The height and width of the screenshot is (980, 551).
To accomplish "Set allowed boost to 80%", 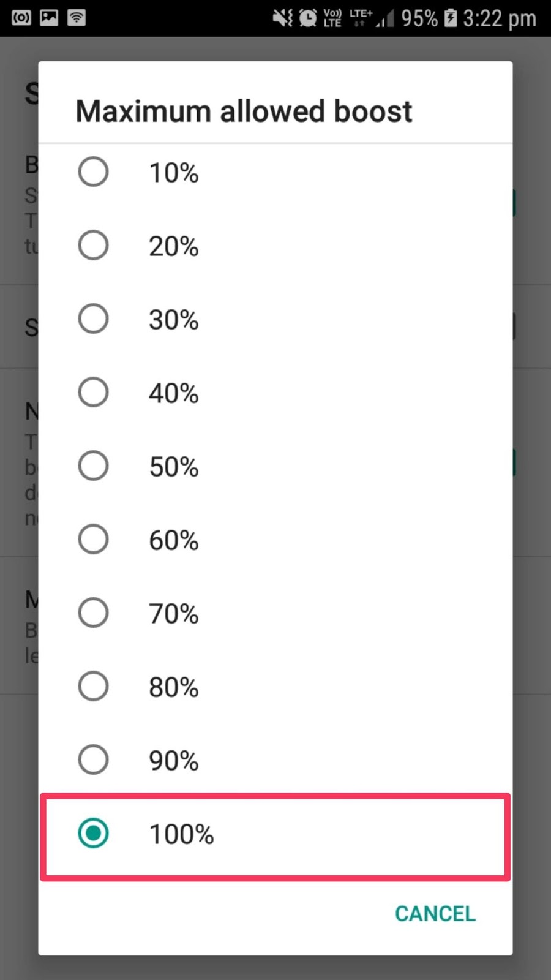I will (93, 686).
